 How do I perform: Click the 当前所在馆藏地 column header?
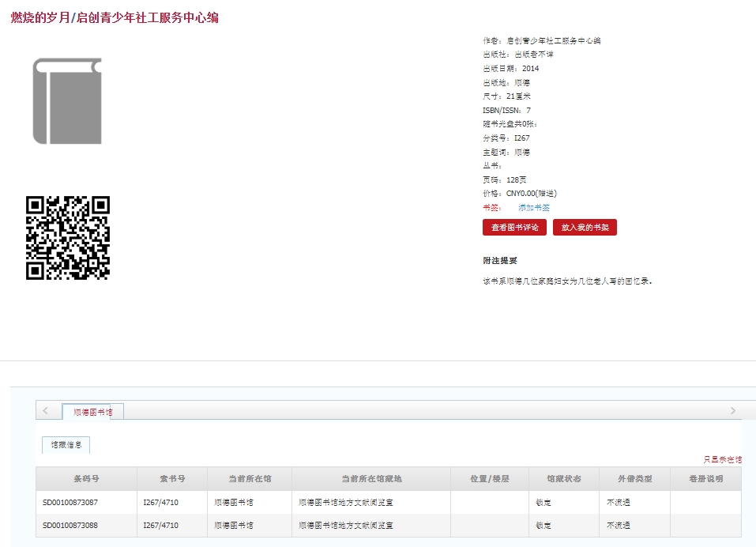coord(370,479)
